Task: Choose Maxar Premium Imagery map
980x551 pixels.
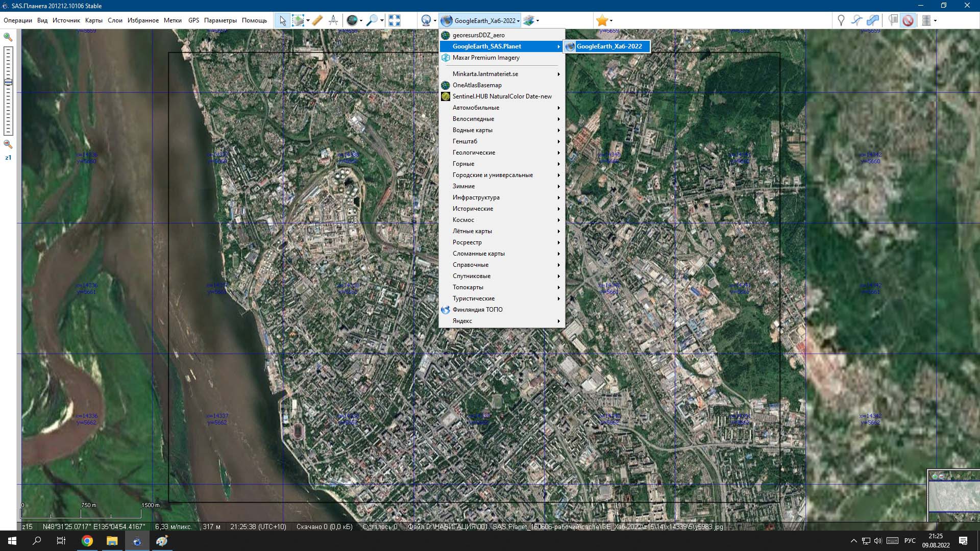Action: pyautogui.click(x=485, y=58)
